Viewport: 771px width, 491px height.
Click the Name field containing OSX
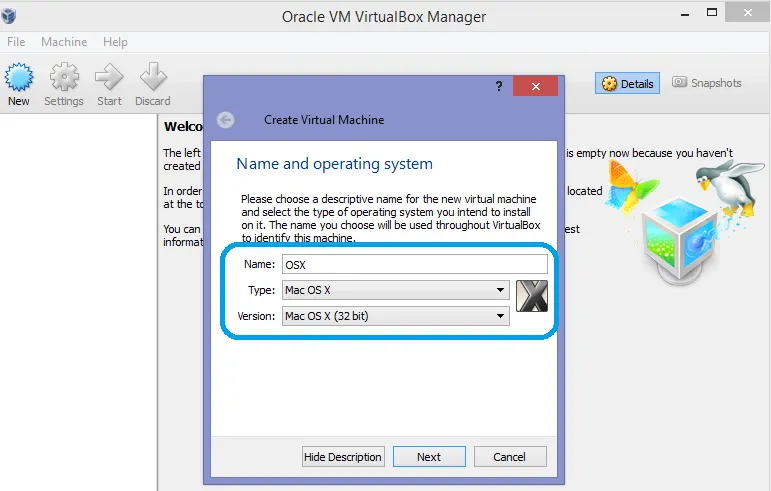pos(415,264)
